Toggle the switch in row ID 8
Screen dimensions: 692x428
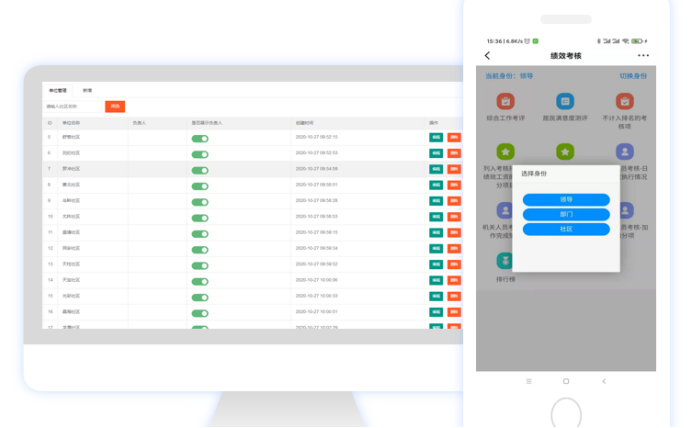[x=200, y=186]
